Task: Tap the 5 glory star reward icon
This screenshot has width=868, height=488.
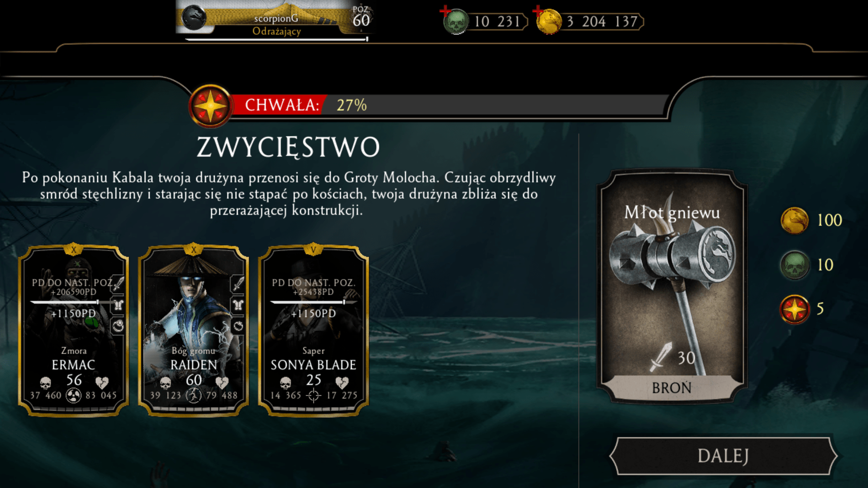Action: (x=794, y=310)
